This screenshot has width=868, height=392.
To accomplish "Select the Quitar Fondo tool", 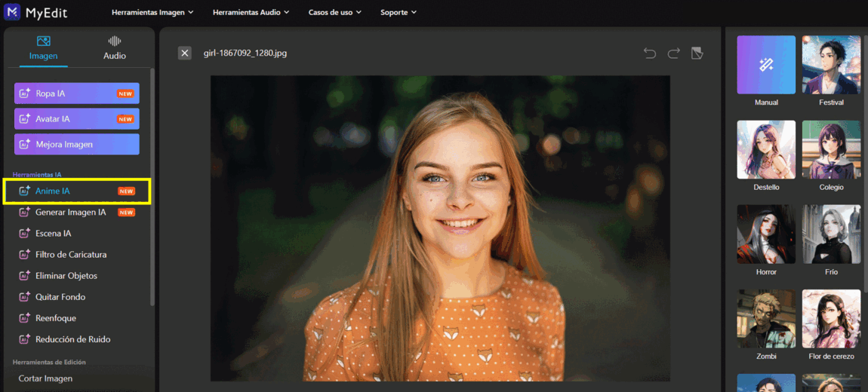I will click(x=60, y=297).
